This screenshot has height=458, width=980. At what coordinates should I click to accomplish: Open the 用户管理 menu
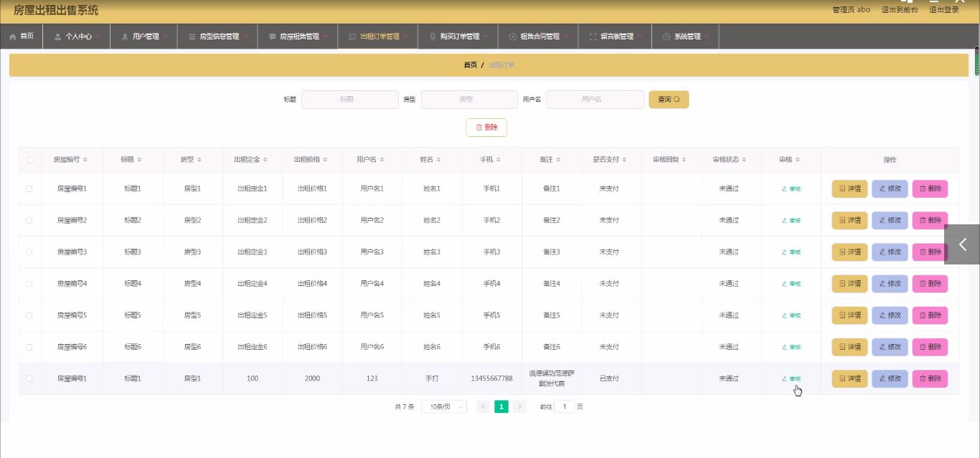pyautogui.click(x=143, y=37)
